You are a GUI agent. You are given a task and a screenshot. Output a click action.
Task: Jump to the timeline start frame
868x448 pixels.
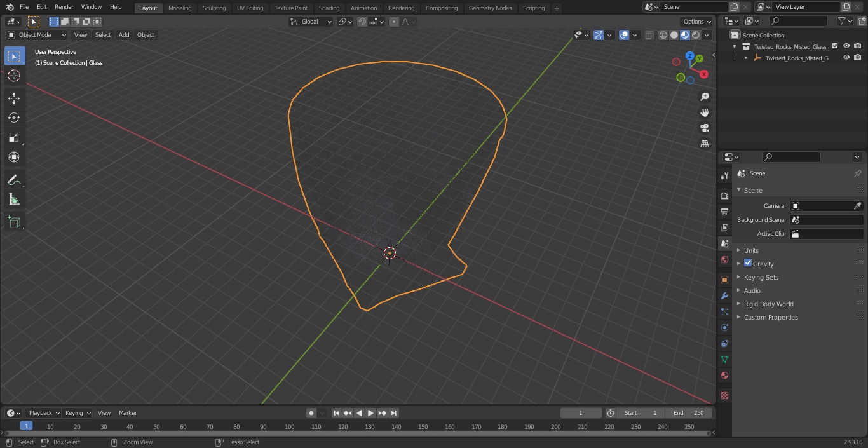336,413
